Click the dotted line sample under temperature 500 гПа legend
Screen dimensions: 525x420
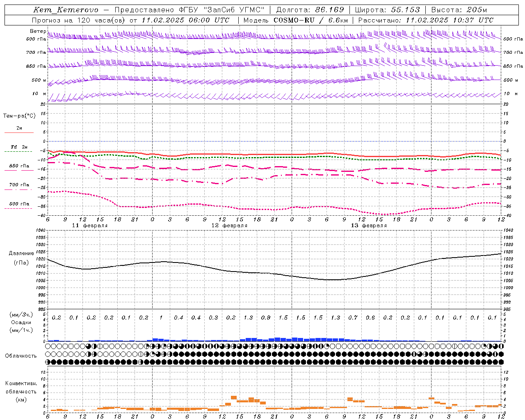point(18,208)
